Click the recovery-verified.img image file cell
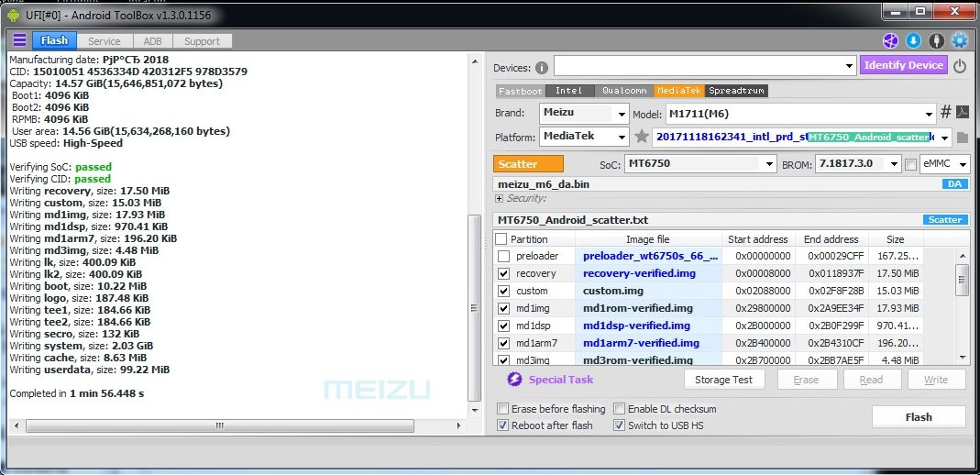This screenshot has height=475, width=980. 648,274
